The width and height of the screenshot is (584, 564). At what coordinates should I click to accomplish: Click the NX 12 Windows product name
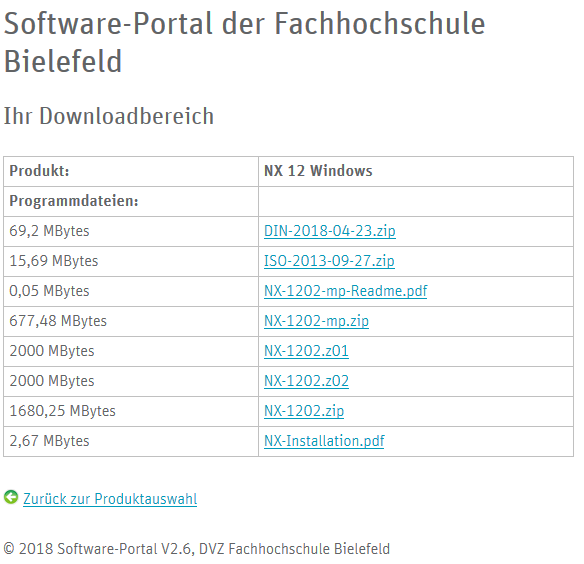318,171
